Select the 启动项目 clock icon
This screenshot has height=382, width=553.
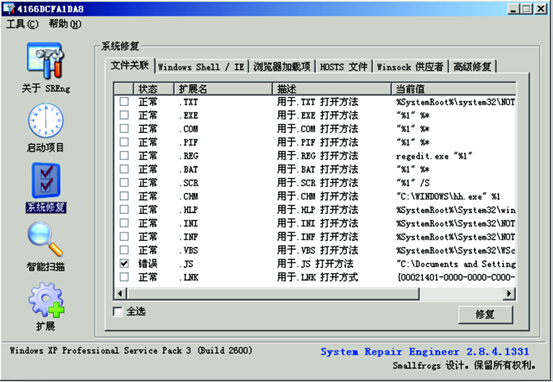point(45,121)
